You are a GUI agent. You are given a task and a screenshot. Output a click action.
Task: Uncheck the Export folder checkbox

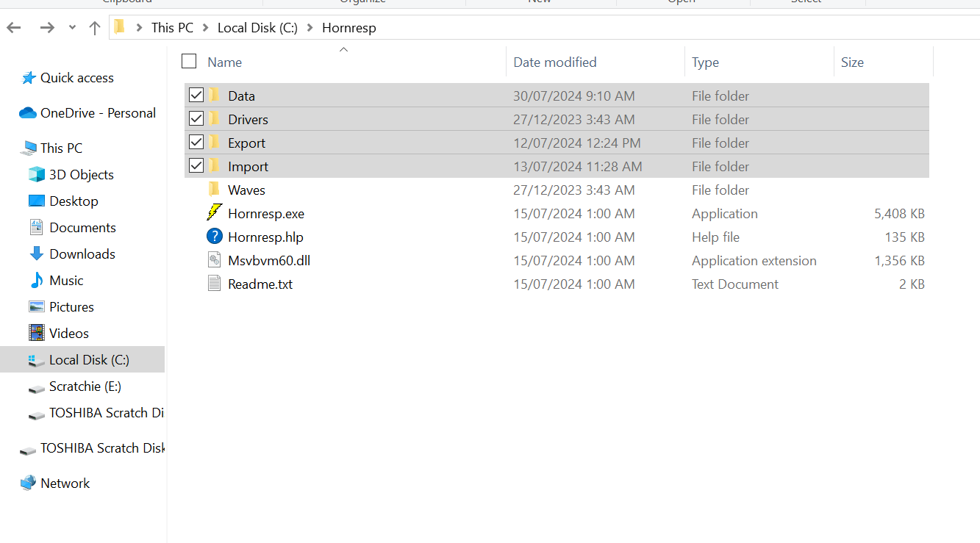pos(196,142)
